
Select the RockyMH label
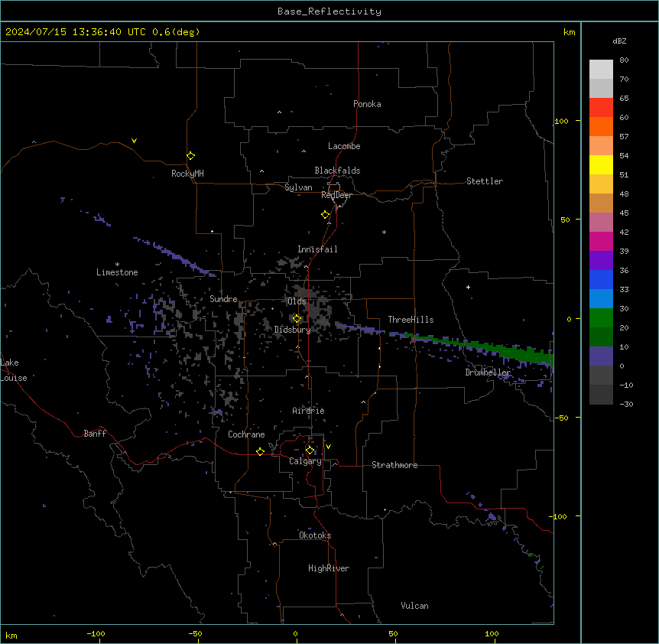pos(187,174)
